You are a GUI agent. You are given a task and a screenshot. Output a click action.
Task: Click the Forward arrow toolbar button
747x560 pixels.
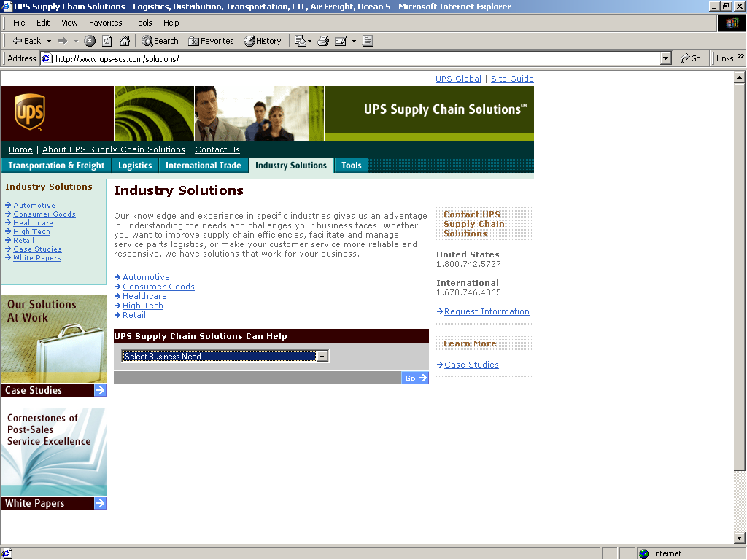[63, 41]
